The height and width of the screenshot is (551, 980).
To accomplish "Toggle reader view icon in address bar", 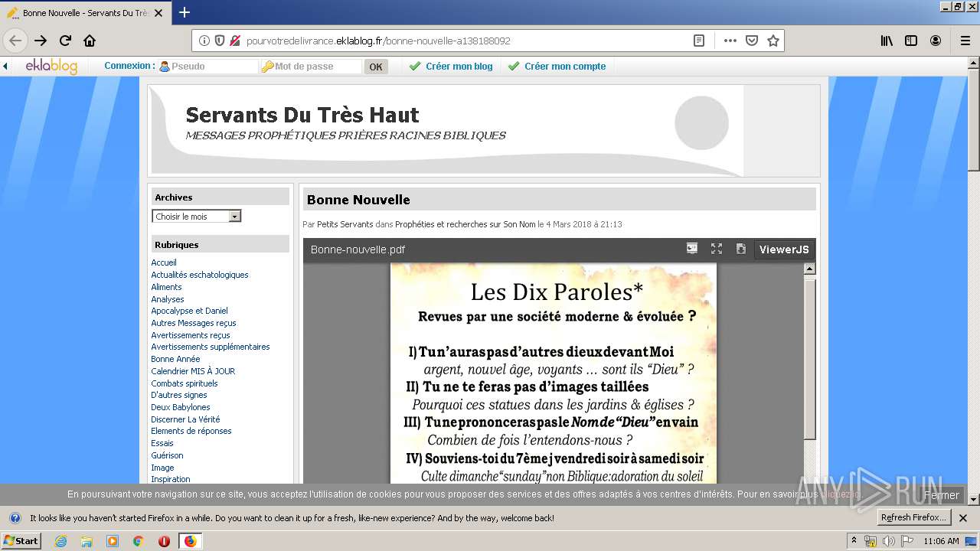I will click(x=699, y=41).
